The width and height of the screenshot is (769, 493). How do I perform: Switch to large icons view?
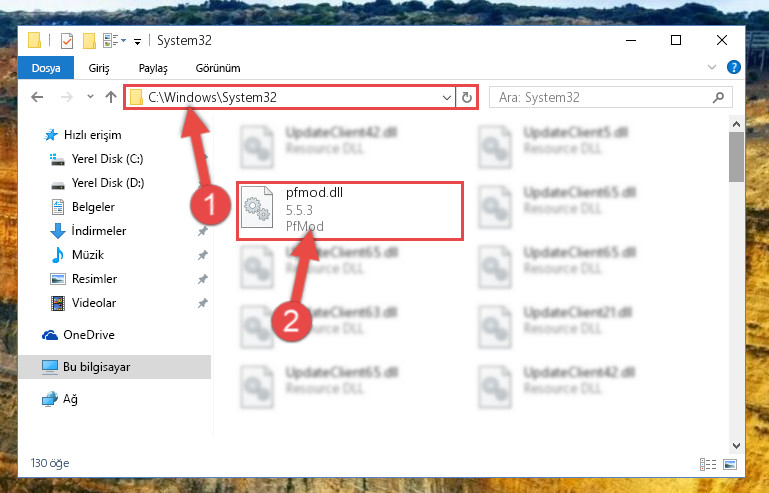(730, 464)
